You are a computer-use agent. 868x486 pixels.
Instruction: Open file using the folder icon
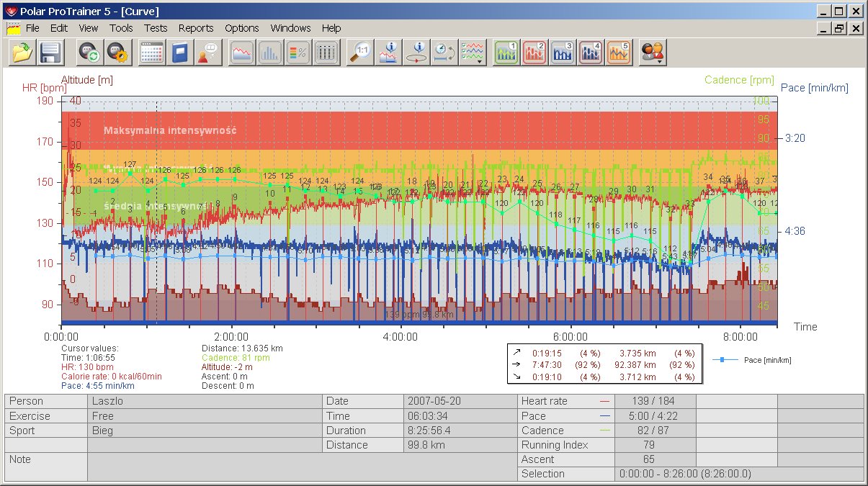pyautogui.click(x=23, y=53)
